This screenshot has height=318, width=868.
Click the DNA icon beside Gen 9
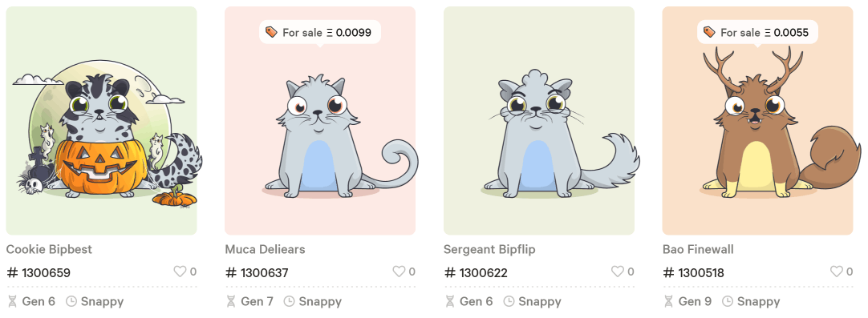click(669, 301)
